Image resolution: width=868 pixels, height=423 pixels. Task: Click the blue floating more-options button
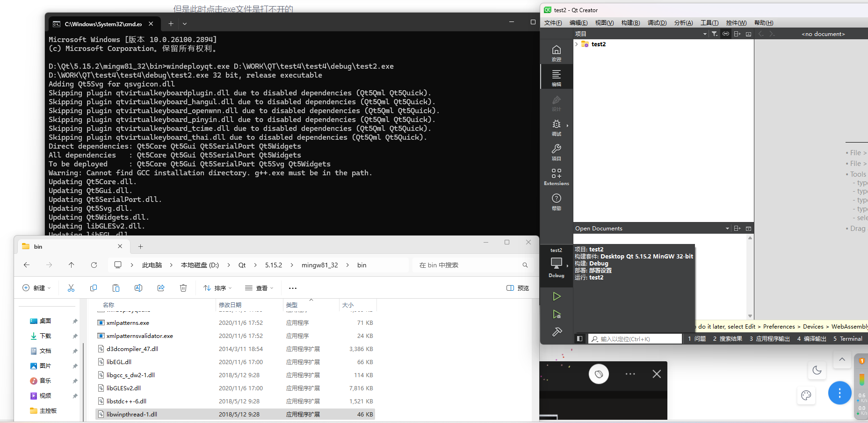click(839, 393)
